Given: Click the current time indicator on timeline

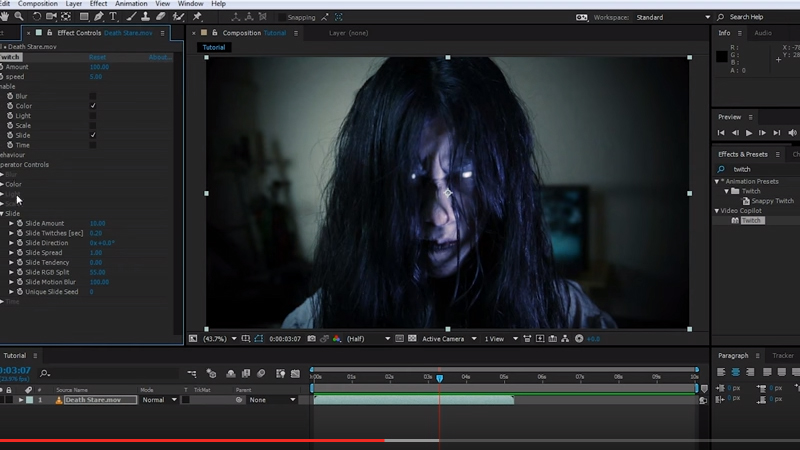Looking at the screenshot, I should point(439,378).
